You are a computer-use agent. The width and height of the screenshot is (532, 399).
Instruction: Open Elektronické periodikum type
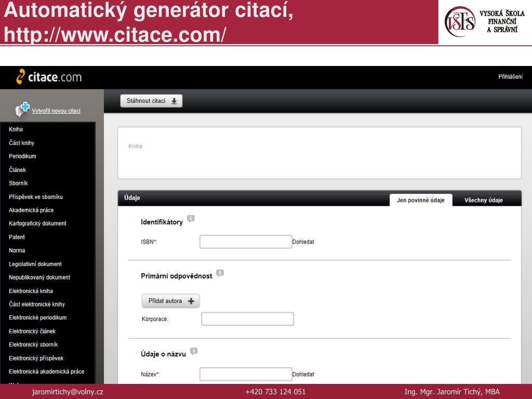click(x=37, y=317)
